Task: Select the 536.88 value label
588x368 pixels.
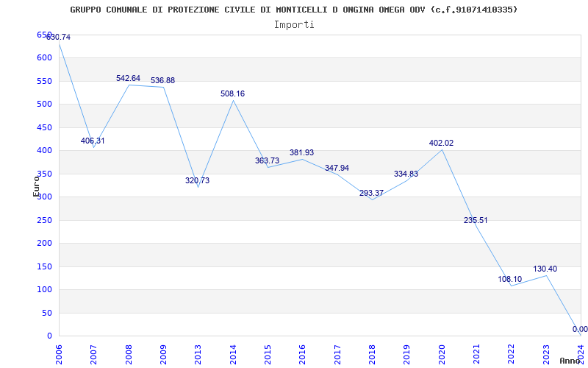Action: click(x=162, y=80)
